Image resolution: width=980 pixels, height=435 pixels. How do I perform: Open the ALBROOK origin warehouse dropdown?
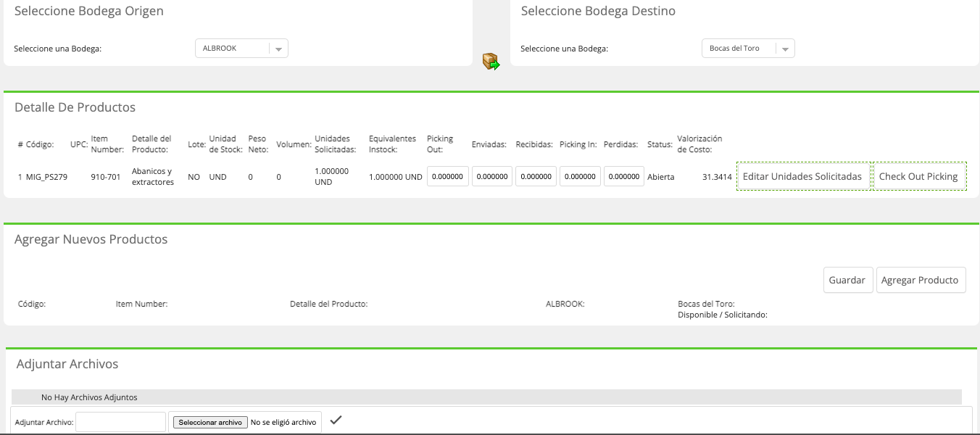241,49
